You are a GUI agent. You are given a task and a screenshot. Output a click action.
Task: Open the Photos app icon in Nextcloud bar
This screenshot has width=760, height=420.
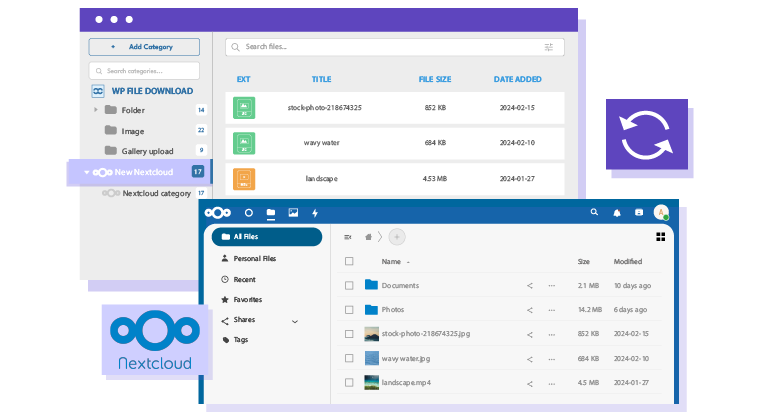coord(293,213)
